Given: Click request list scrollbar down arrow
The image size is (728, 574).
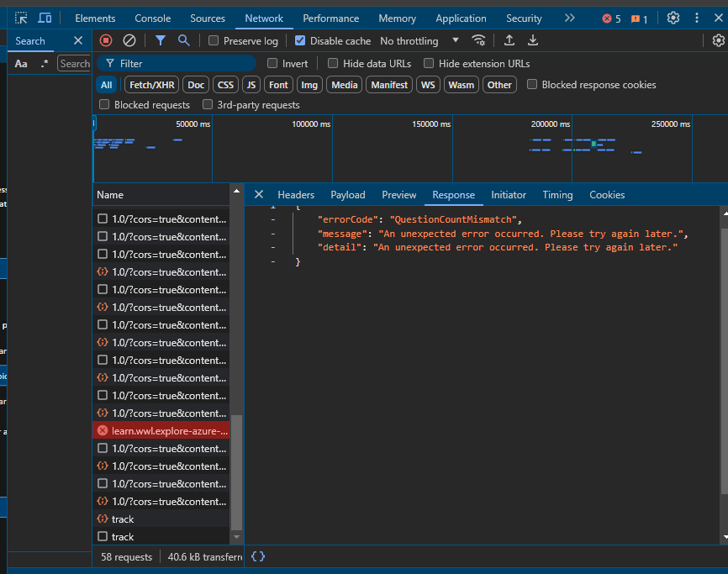Looking at the screenshot, I should point(236,537).
